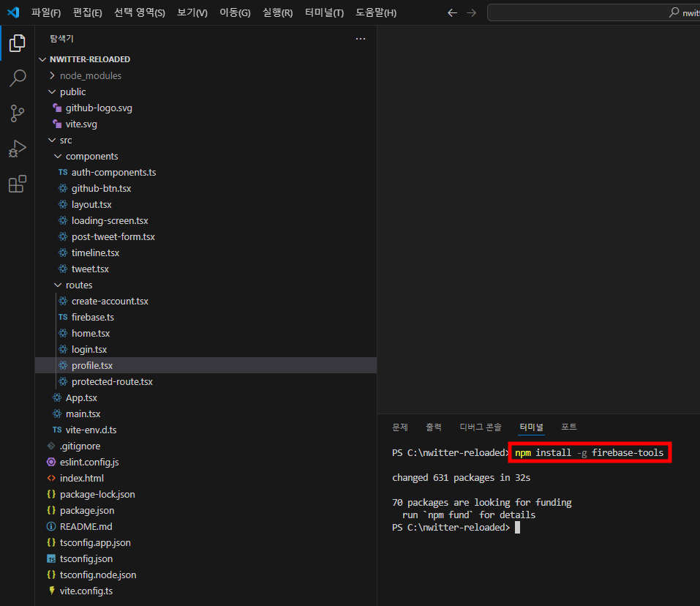Switch to the 출력 panel tab
The height and width of the screenshot is (606, 700).
coord(434,427)
